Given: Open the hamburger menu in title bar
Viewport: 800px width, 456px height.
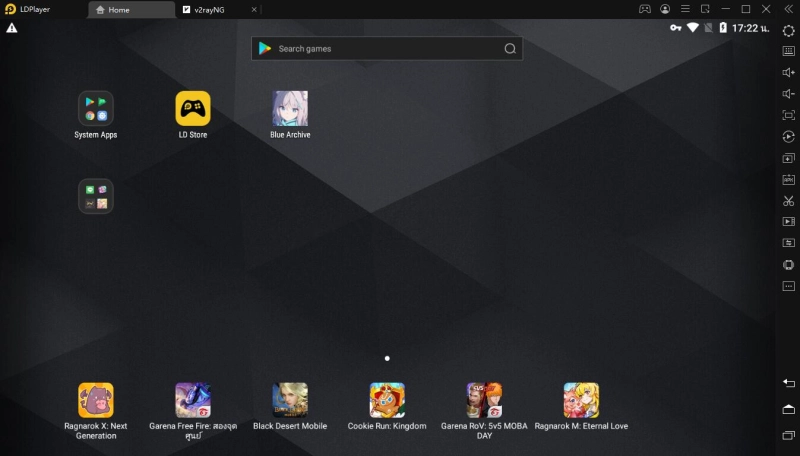Looking at the screenshot, I should tap(685, 9).
